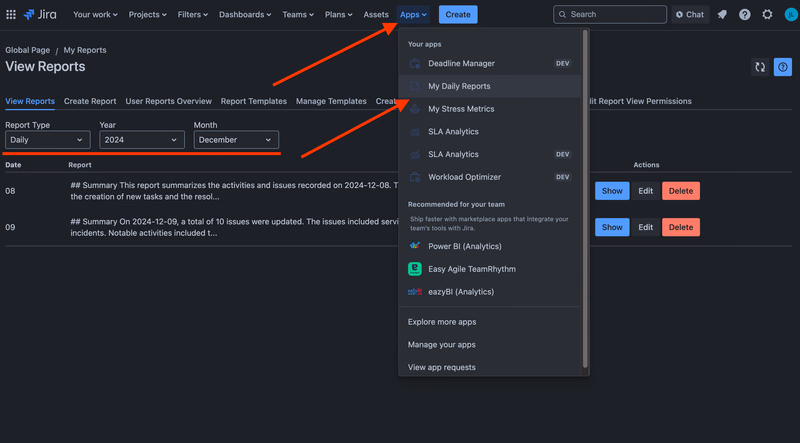This screenshot has width=800, height=443.
Task: Click the blue help icon button
Action: (x=783, y=67)
